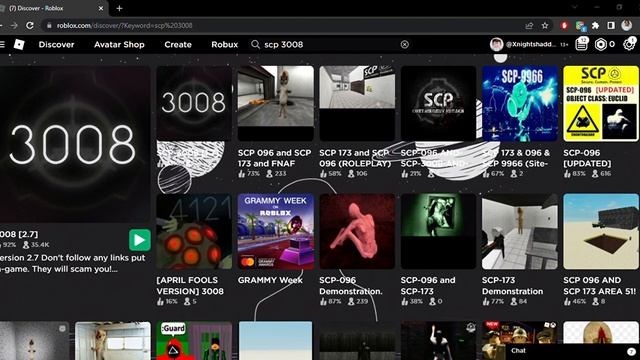Open the April Fools 4121 game thumbnail
The image size is (640, 360).
click(194, 231)
